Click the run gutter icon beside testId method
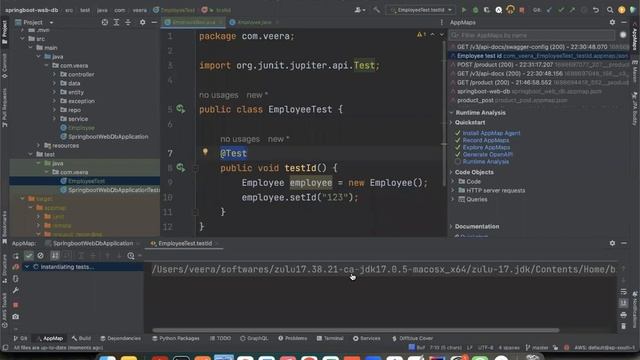Screen dimensions: 640x360 pos(181,167)
